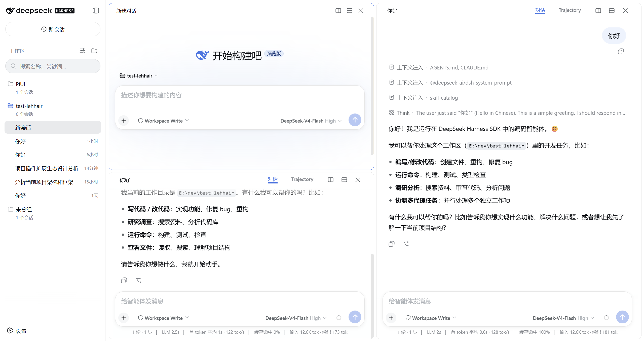
Task: Expand the 未分组 folder
Action: [x=53, y=213]
